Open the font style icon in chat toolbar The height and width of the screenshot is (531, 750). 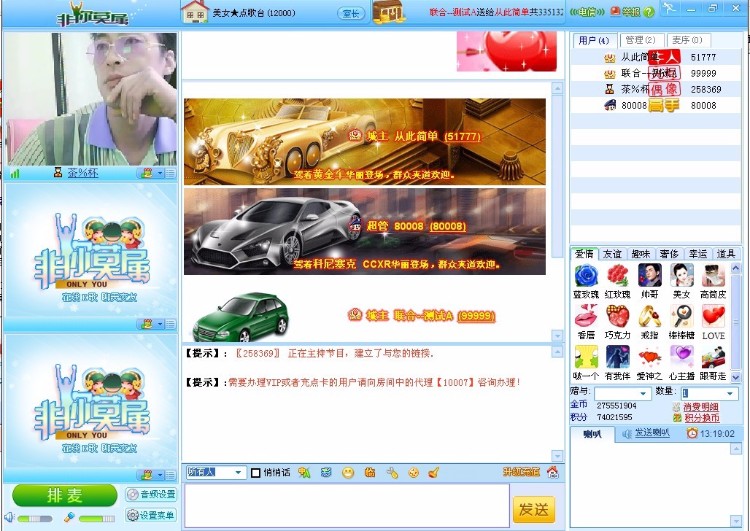coord(304,473)
